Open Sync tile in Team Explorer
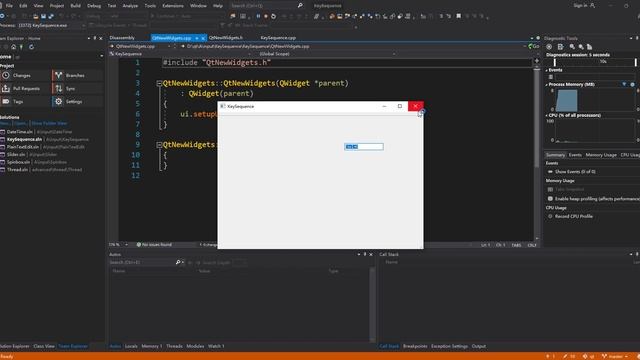Viewport: 640px width, 360px height. [77, 89]
